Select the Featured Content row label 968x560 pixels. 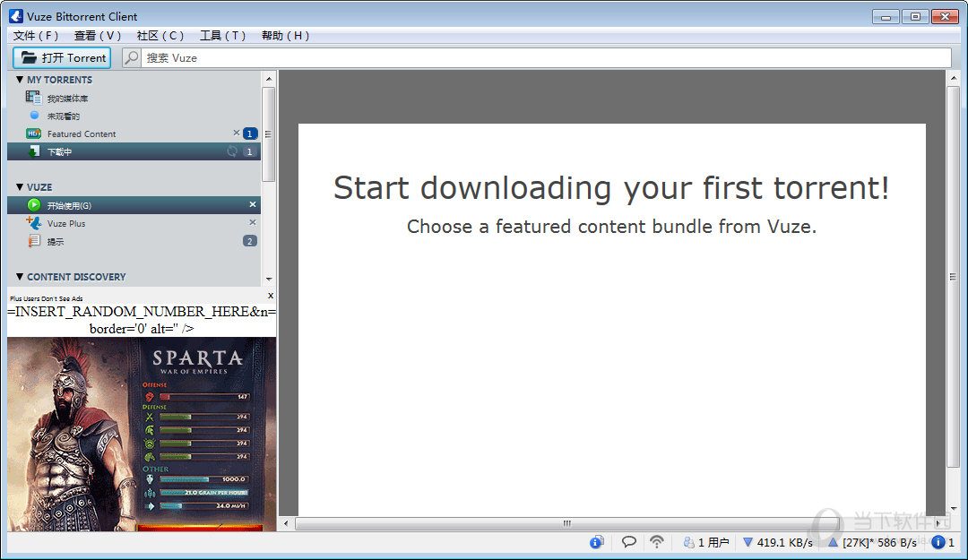[x=82, y=134]
